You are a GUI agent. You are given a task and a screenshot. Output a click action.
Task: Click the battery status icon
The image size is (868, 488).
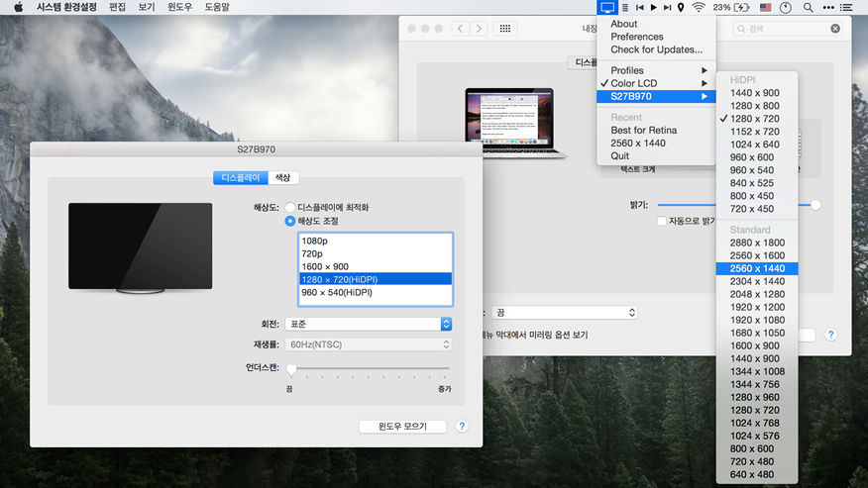(x=741, y=7)
